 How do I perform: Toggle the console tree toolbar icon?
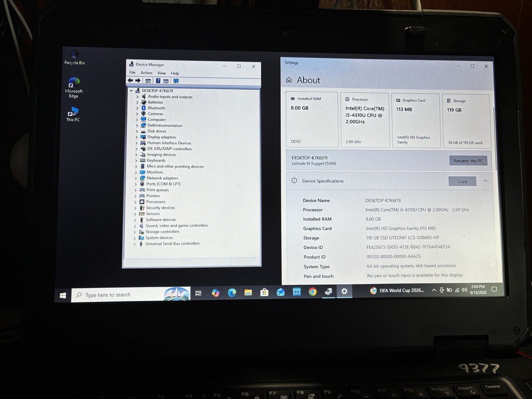point(148,81)
